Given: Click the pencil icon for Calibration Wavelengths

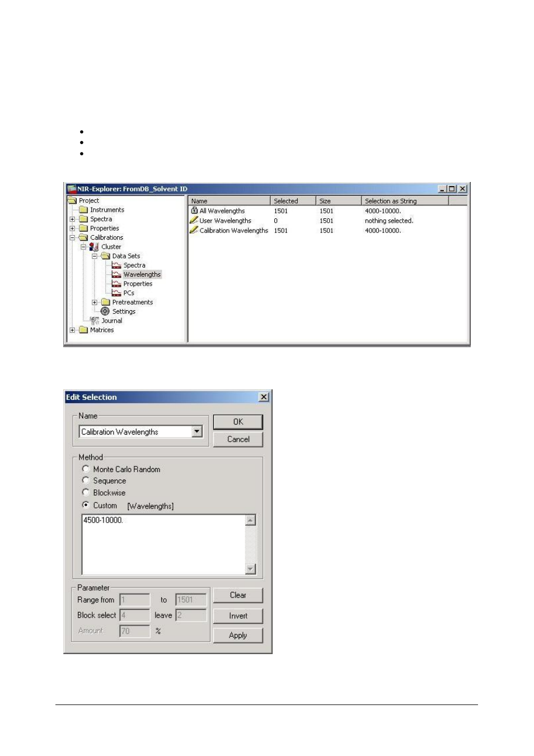Looking at the screenshot, I should (194, 230).
